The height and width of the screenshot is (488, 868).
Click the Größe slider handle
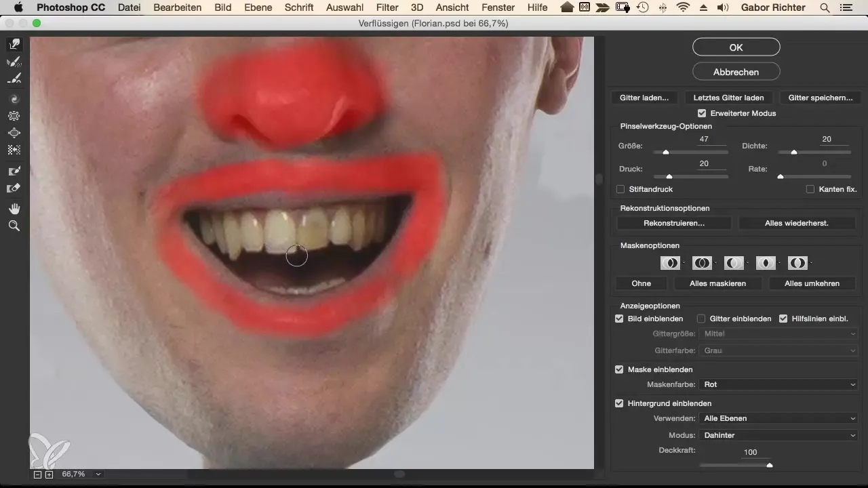point(666,152)
